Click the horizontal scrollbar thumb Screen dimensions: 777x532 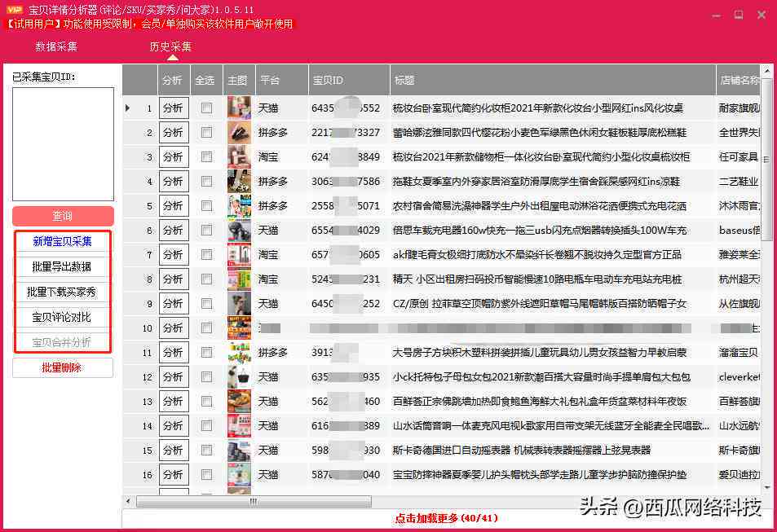254,502
